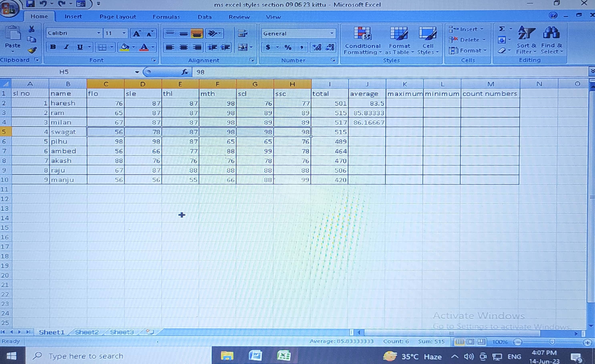Click the Wrap Text icon
This screenshot has width=595, height=364.
[x=242, y=33]
